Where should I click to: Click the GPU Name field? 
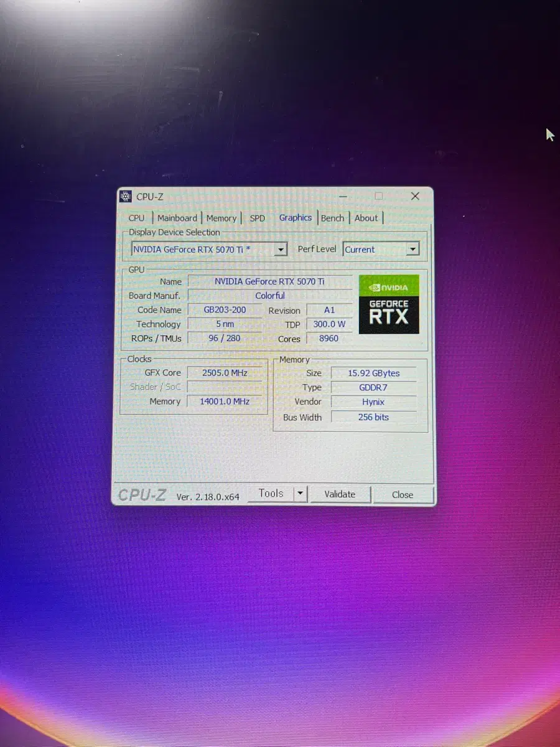[x=269, y=281]
